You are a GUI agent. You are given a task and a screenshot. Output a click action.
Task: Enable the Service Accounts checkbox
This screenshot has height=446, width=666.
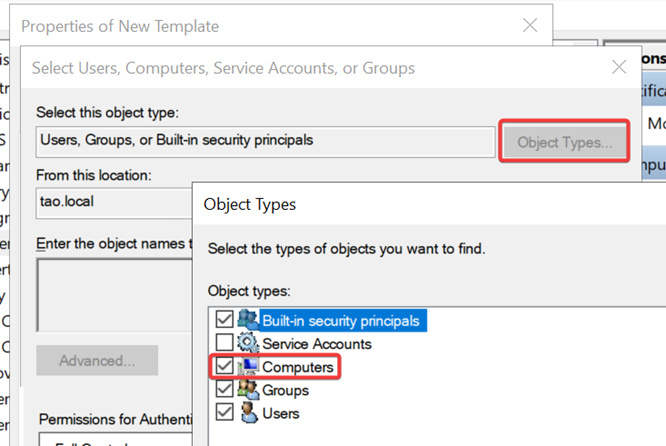[x=224, y=344]
